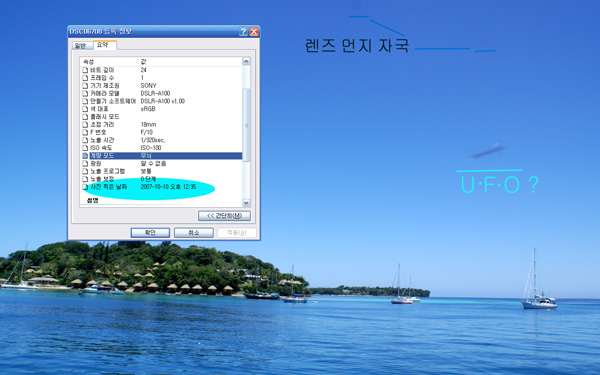Screen dimensions: 600x375
Task: Select the icon next to ISO 속도
Action: pos(85,148)
